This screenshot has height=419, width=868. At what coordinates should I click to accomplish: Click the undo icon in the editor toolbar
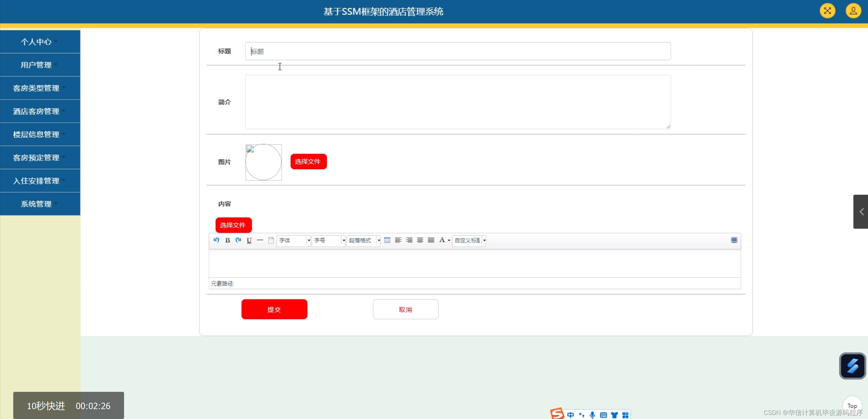[x=216, y=240]
